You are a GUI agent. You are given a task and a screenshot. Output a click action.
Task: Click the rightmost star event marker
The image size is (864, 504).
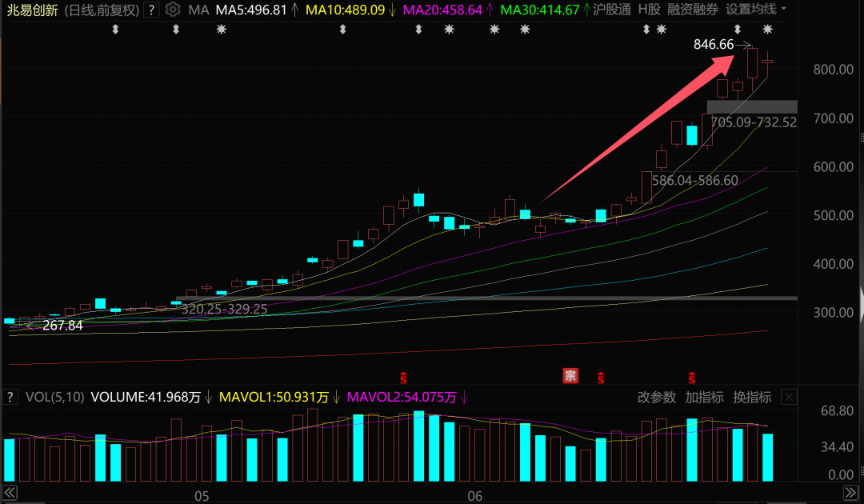click(767, 29)
